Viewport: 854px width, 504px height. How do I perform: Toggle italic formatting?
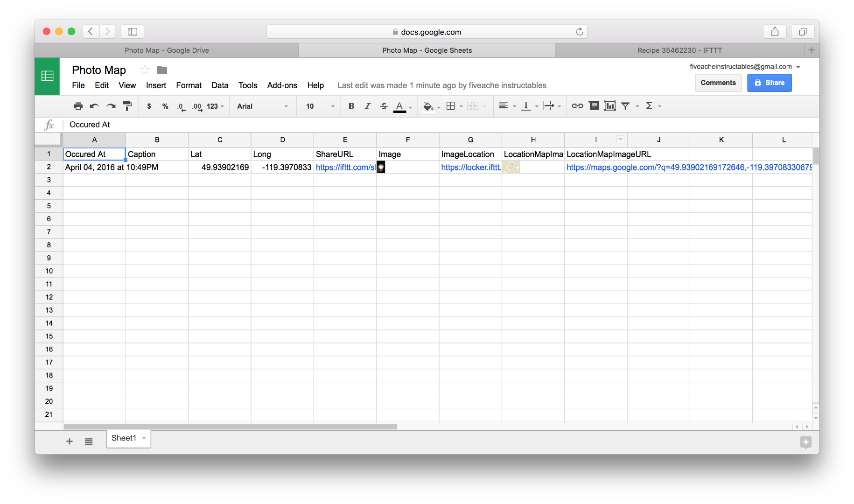pos(367,106)
